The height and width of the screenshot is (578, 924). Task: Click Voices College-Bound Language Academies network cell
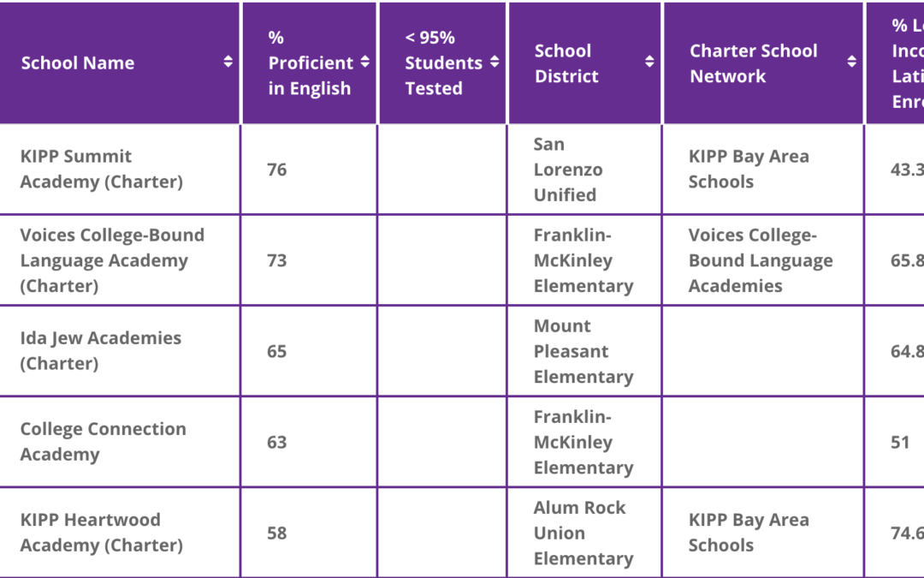click(x=761, y=260)
